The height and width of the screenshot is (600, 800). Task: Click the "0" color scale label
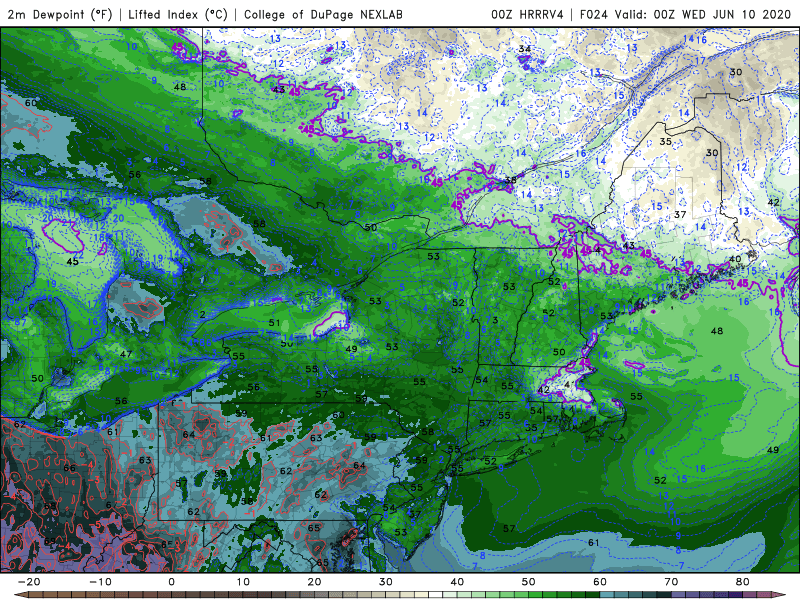(x=171, y=582)
